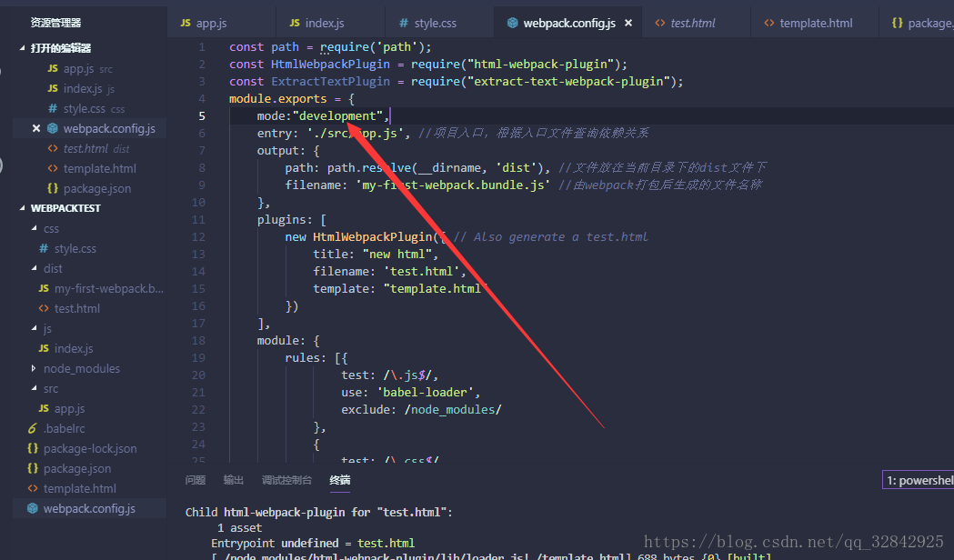Select webpack.config.js in WEBPACKTEST tree

pyautogui.click(x=89, y=508)
